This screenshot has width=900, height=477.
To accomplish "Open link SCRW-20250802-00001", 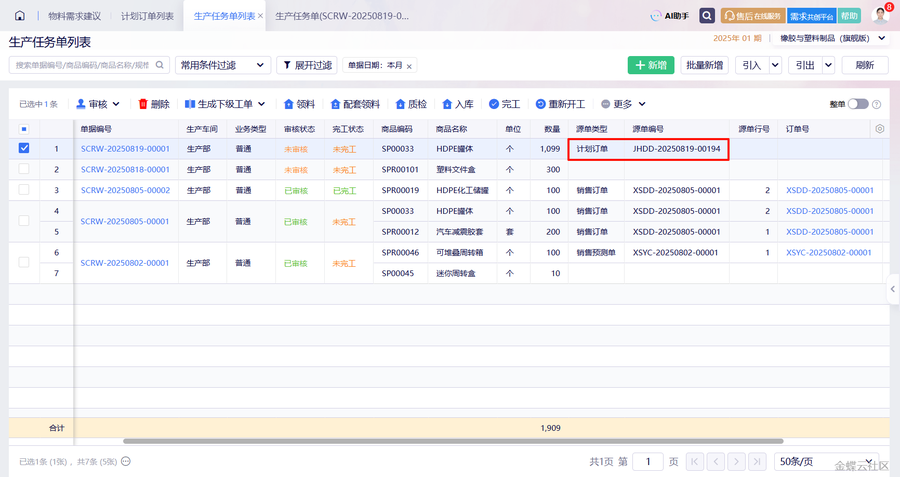I will click(x=125, y=263).
